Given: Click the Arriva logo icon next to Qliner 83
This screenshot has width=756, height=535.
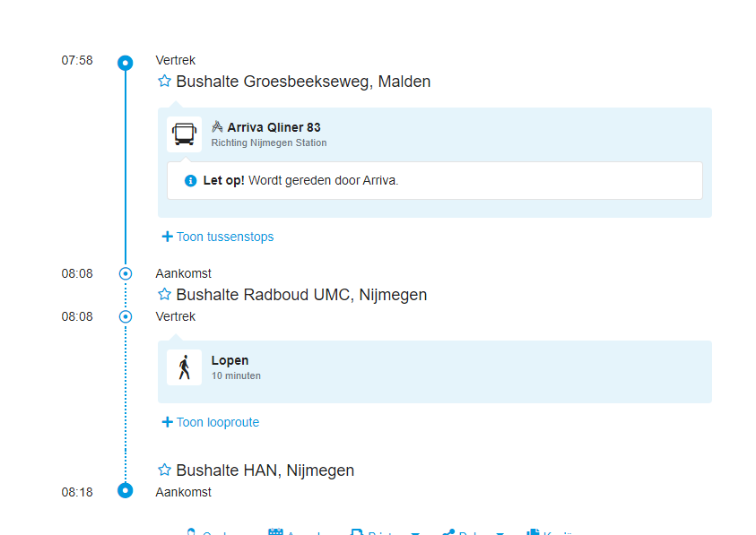Looking at the screenshot, I should pos(217,127).
